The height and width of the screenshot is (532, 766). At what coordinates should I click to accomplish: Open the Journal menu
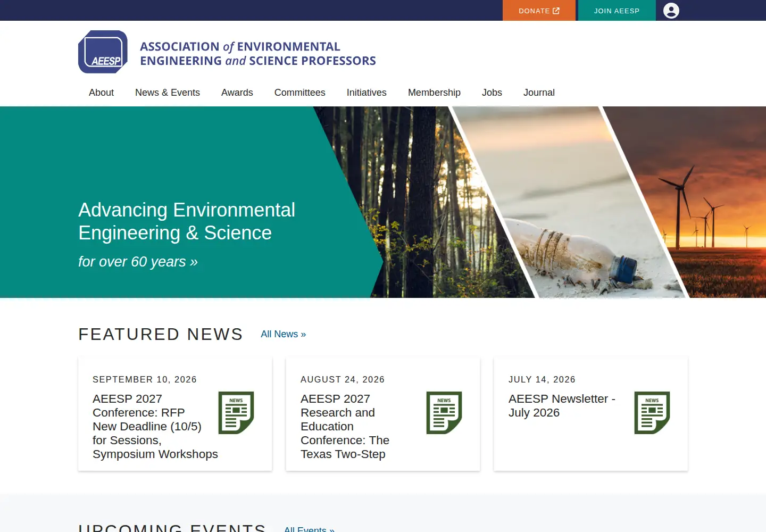point(539,93)
